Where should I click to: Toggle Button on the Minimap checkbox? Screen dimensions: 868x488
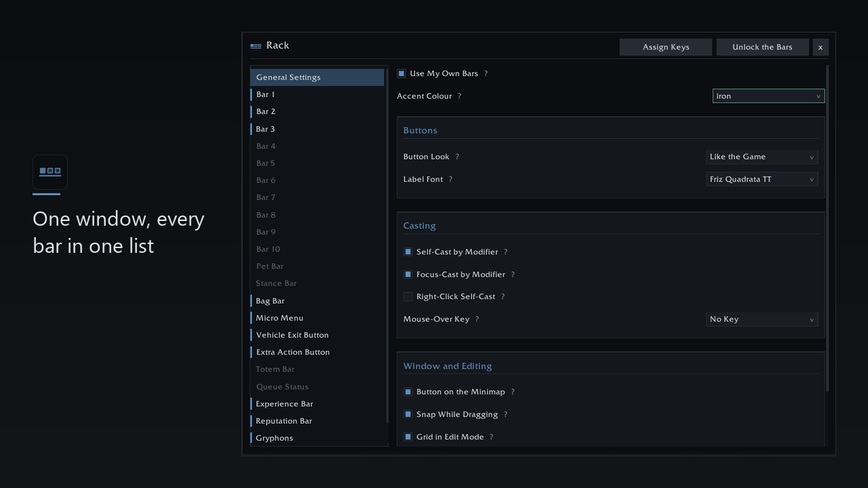click(x=408, y=392)
